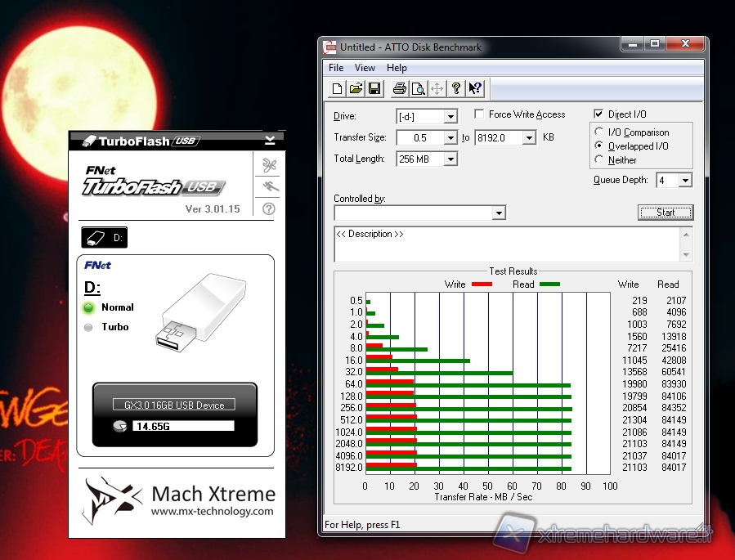Open TurboFlash settings tools icon
This screenshot has width=735, height=560.
tap(269, 165)
